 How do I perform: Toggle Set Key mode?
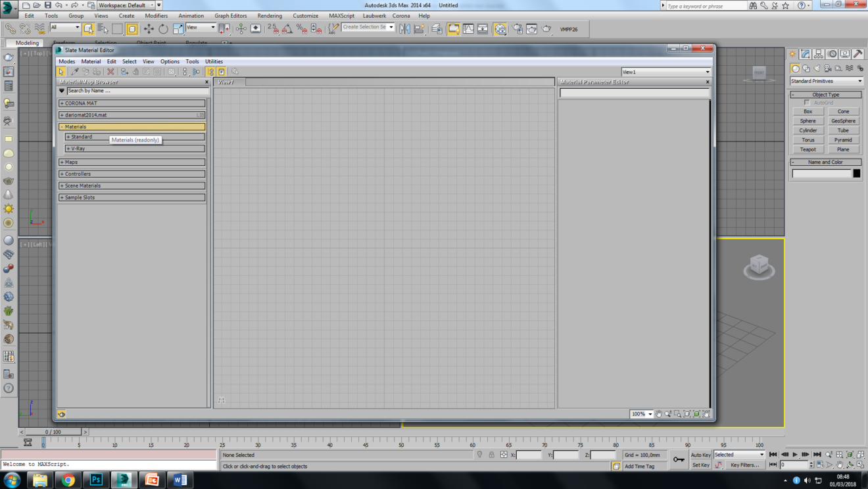[x=700, y=465]
